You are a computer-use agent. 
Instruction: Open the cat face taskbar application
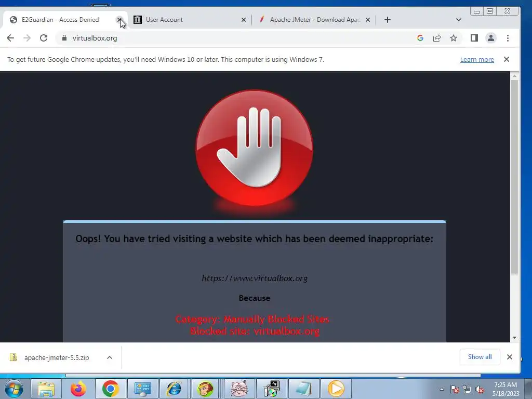(239, 389)
